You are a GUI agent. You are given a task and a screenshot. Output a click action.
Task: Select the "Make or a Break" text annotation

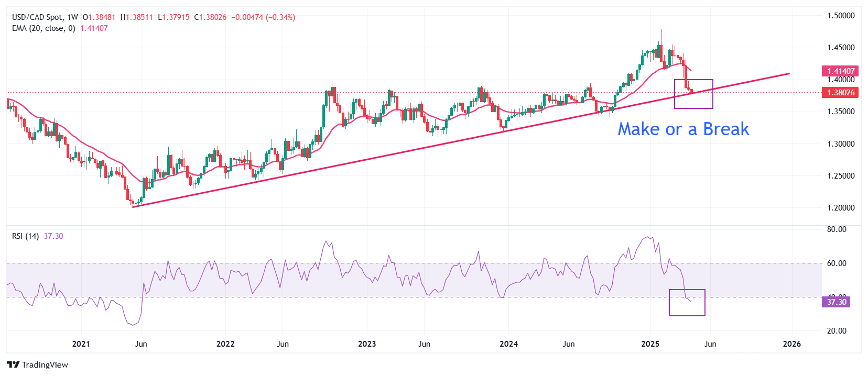coord(683,129)
